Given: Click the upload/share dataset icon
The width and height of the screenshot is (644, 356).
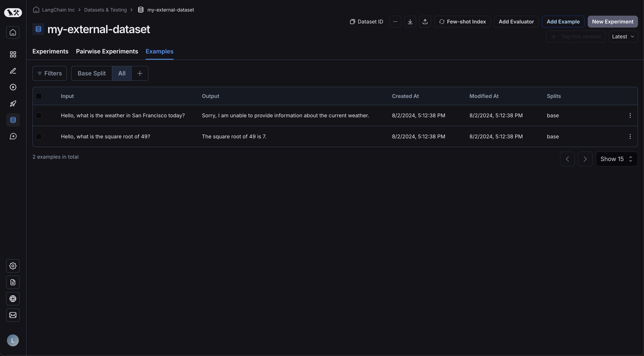Looking at the screenshot, I should [x=425, y=22].
